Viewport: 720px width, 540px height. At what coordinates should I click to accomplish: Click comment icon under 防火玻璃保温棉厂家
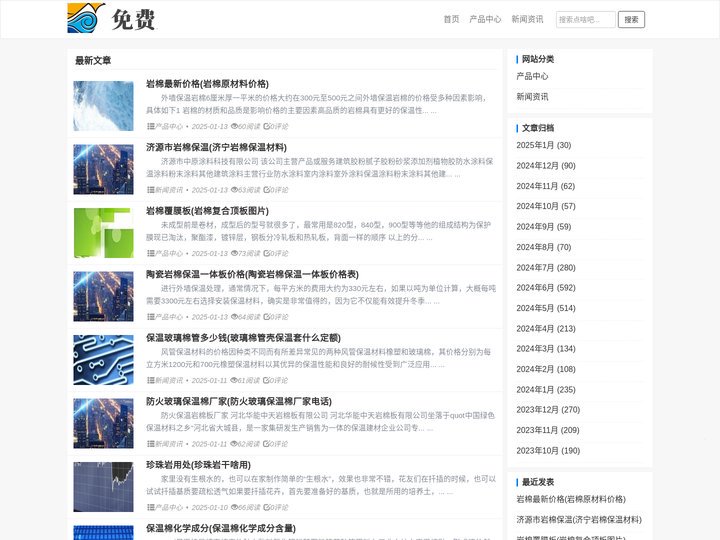[266, 444]
